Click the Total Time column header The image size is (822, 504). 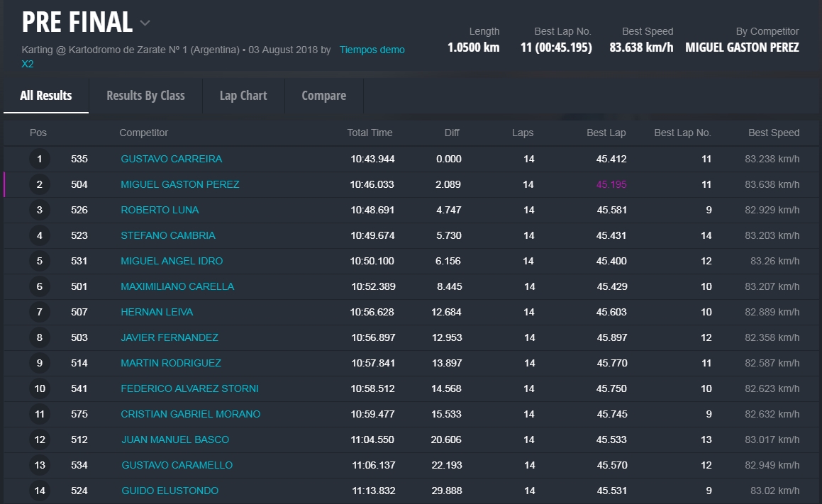point(370,133)
